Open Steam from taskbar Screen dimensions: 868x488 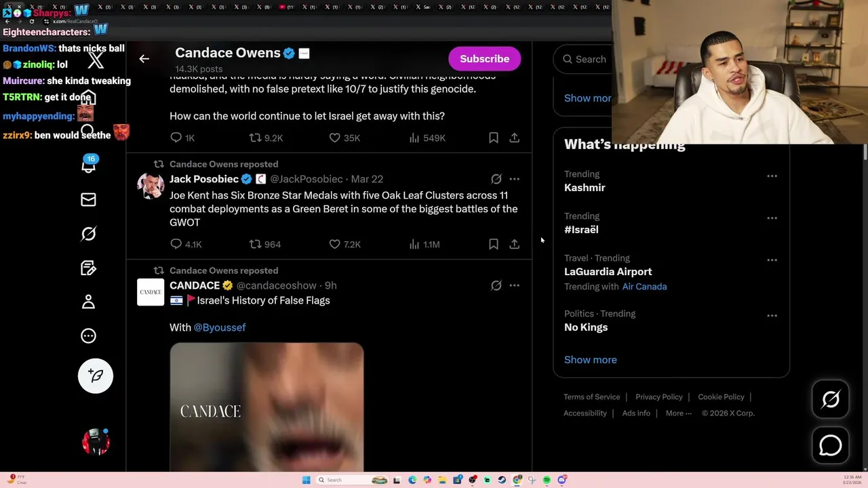tap(502, 480)
